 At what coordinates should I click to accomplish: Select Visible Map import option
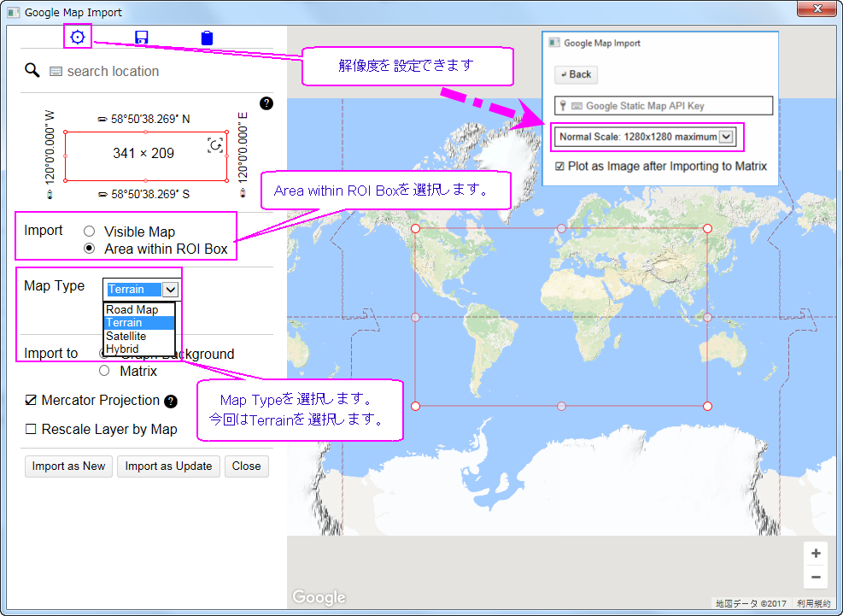tap(89, 232)
